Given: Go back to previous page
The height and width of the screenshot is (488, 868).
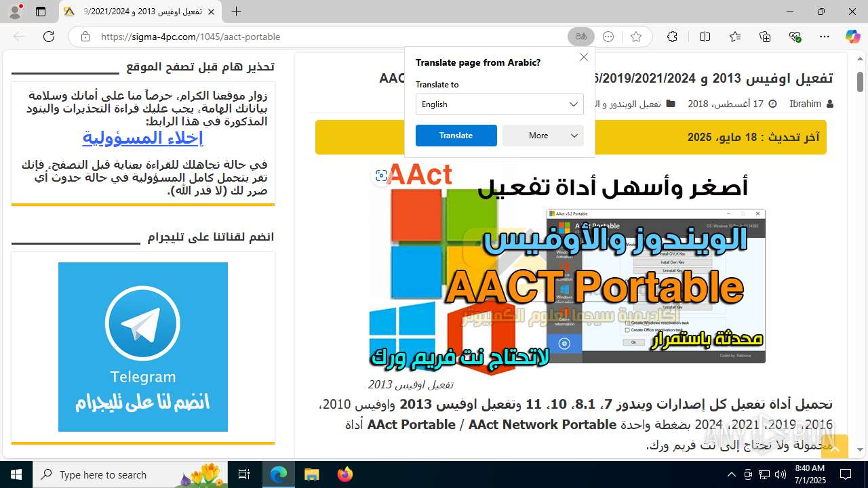Looking at the screenshot, I should (19, 37).
